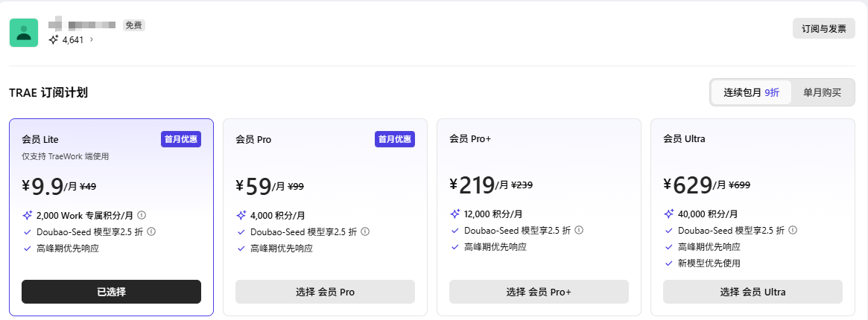Click the info icon beside Doubao-Seed in Ultra card
This screenshot has height=320, width=868.
793,230
